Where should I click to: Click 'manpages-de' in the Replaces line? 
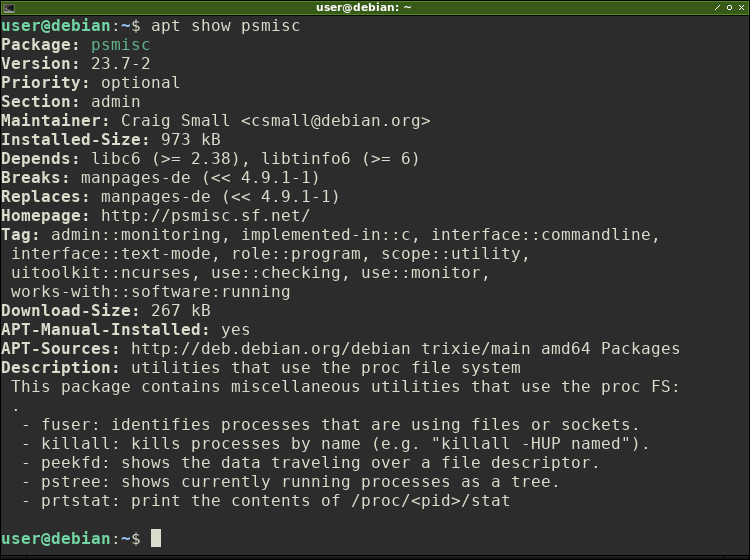pyautogui.click(x=156, y=197)
